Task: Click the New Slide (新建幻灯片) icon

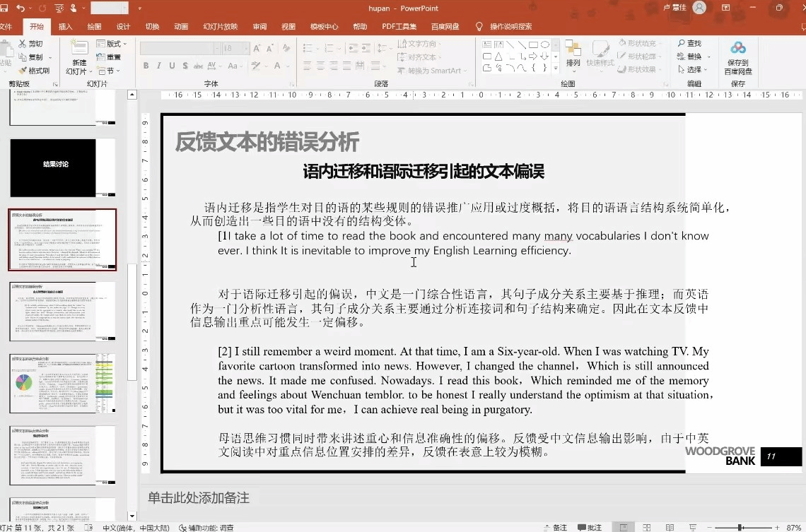Action: pos(78,49)
